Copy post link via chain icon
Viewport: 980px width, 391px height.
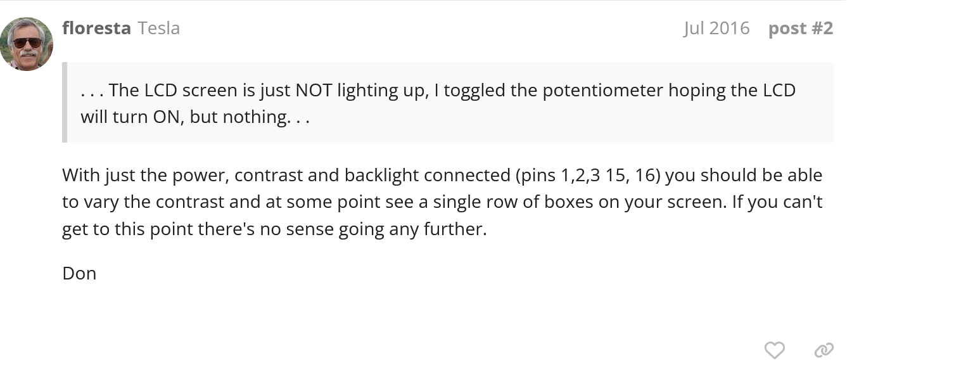pyautogui.click(x=824, y=350)
